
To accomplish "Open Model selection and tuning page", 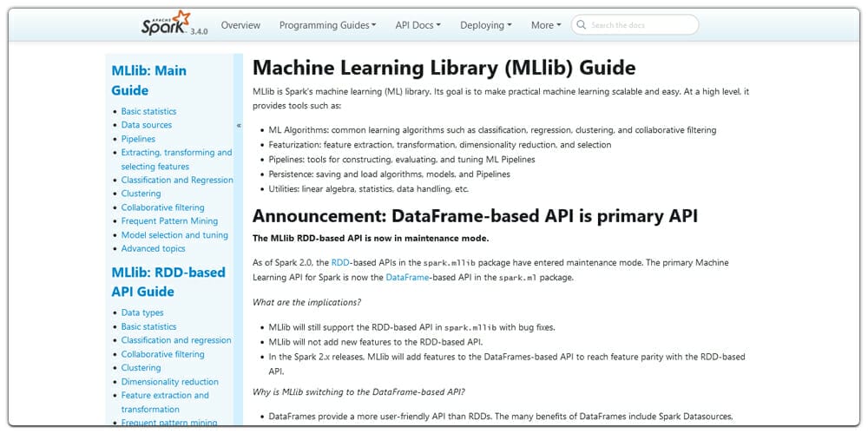I will [x=174, y=235].
